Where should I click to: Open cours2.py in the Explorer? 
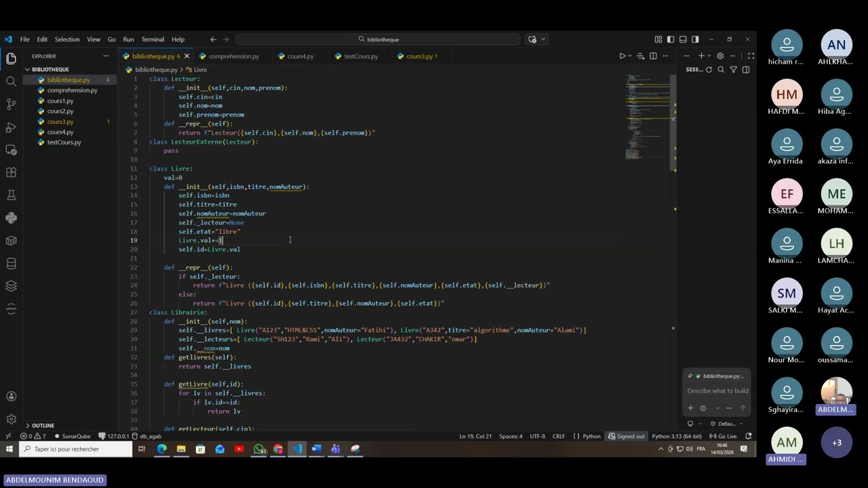(x=60, y=111)
